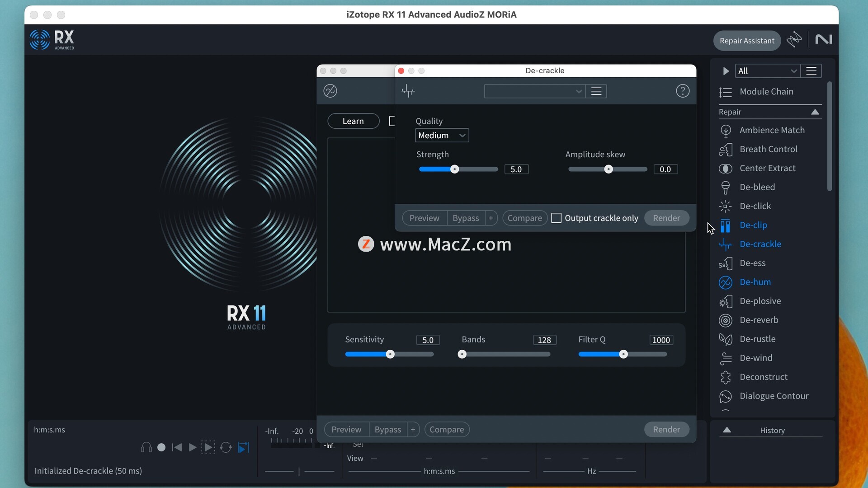Collapse the Repair category section
Screen dimensions: 868x488
tap(815, 112)
